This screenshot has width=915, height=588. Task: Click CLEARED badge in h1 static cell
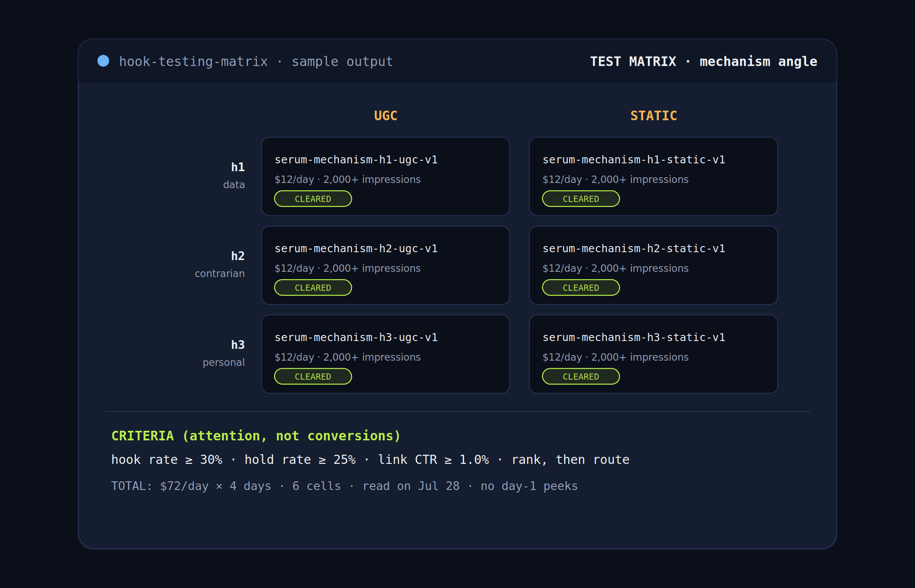[x=581, y=199]
